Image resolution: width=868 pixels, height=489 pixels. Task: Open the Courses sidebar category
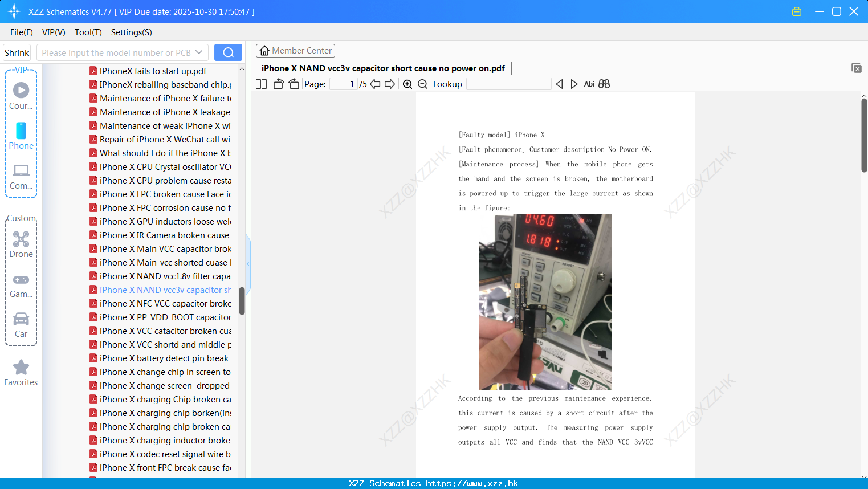21,96
